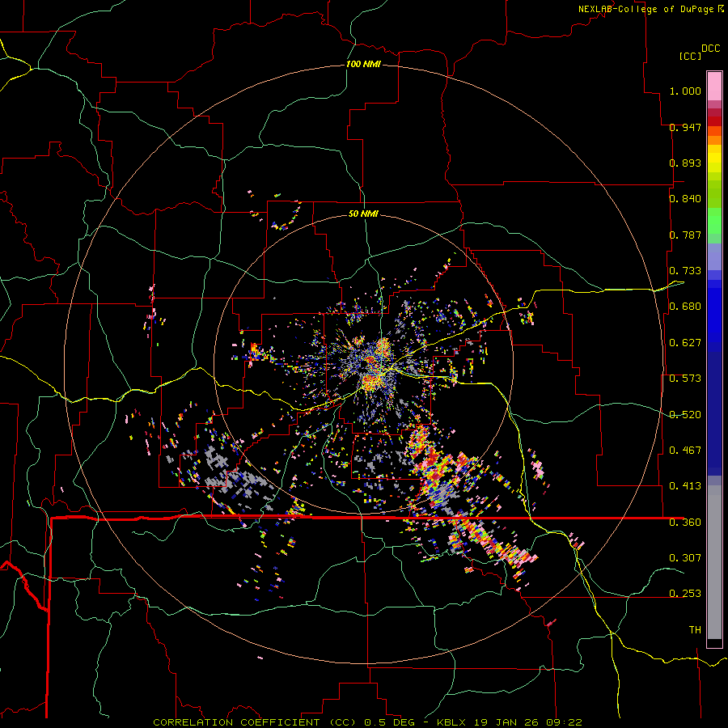Click the "50 NMI" range ring label

click(363, 214)
